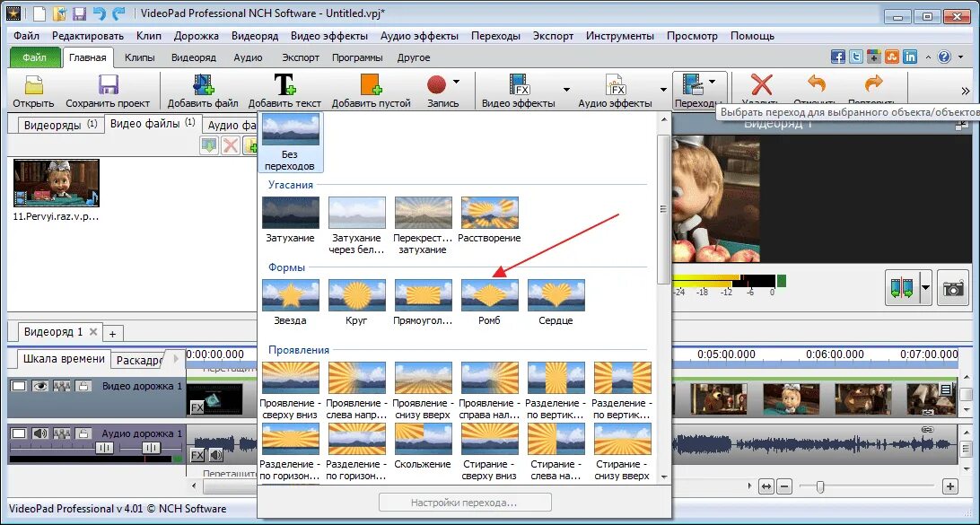
Task: Toggle the lock on Видео дорожка 1
Action: (x=83, y=386)
